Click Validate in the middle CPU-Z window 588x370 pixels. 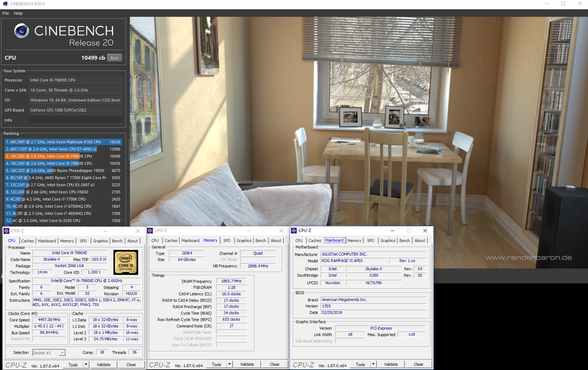point(247,364)
